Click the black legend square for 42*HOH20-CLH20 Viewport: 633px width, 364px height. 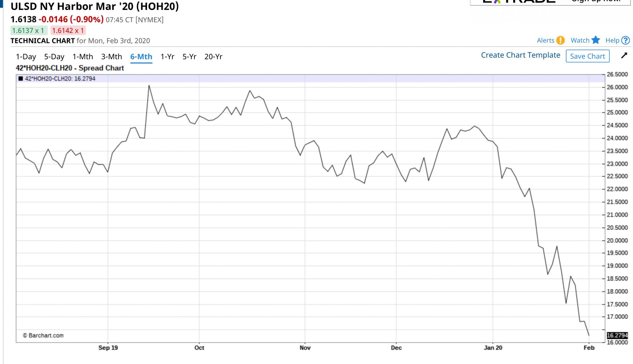click(21, 78)
